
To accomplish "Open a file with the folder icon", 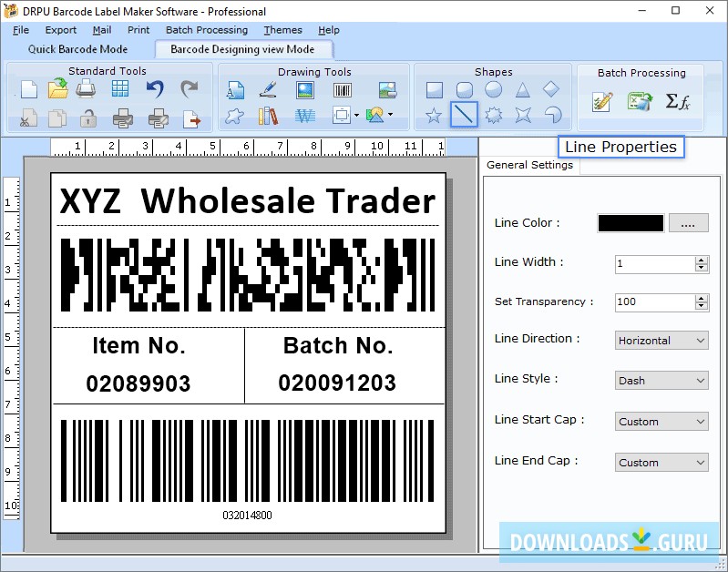I will pyautogui.click(x=58, y=88).
